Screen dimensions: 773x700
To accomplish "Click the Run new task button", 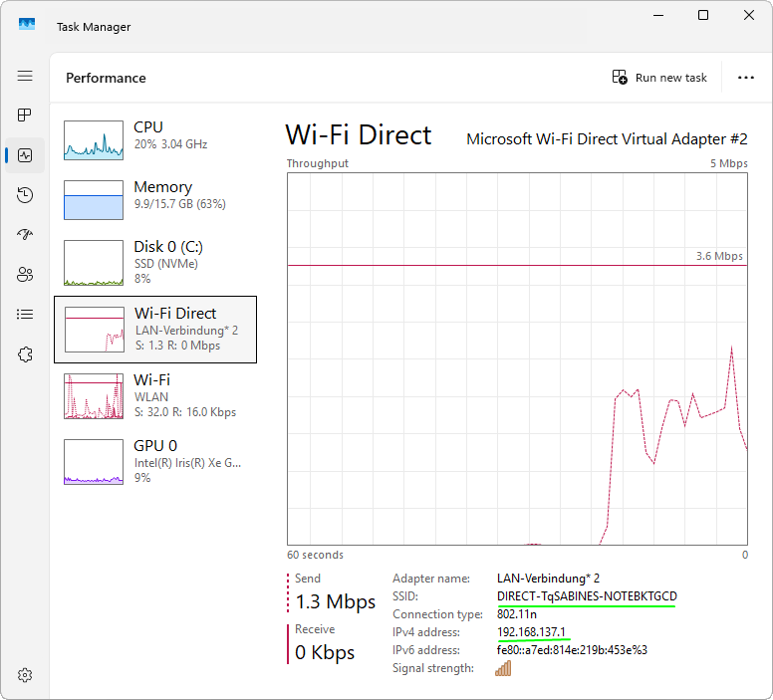I will (659, 78).
